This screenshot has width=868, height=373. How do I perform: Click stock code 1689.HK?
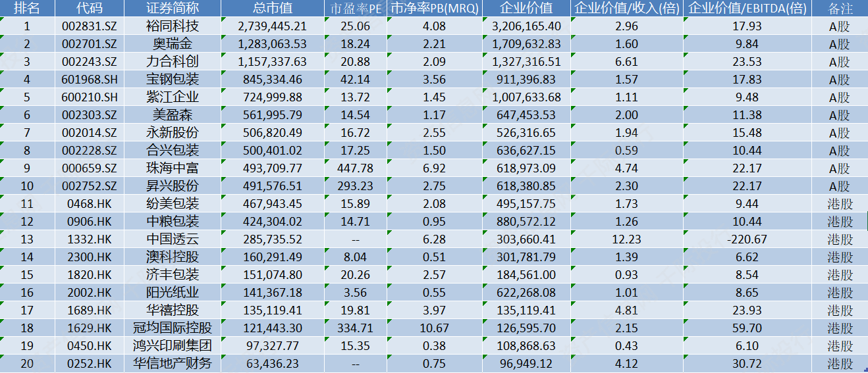pyautogui.click(x=90, y=311)
